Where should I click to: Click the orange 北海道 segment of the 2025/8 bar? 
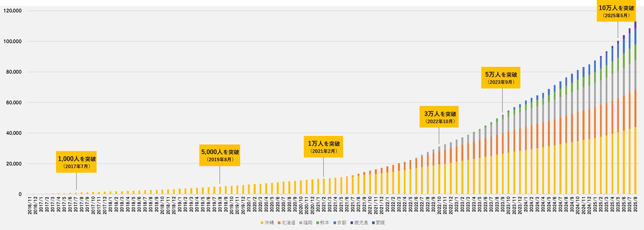tap(635, 109)
